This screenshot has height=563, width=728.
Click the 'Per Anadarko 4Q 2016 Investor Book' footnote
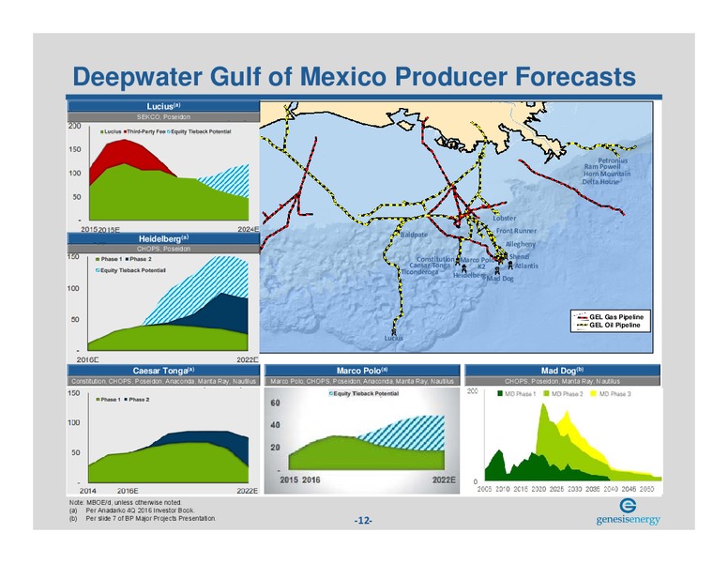click(140, 510)
